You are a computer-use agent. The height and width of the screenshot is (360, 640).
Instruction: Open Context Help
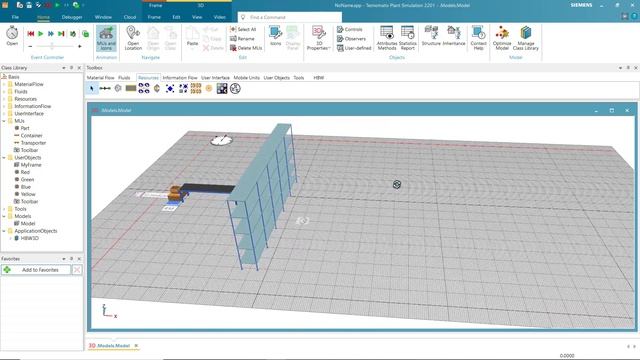pyautogui.click(x=478, y=38)
